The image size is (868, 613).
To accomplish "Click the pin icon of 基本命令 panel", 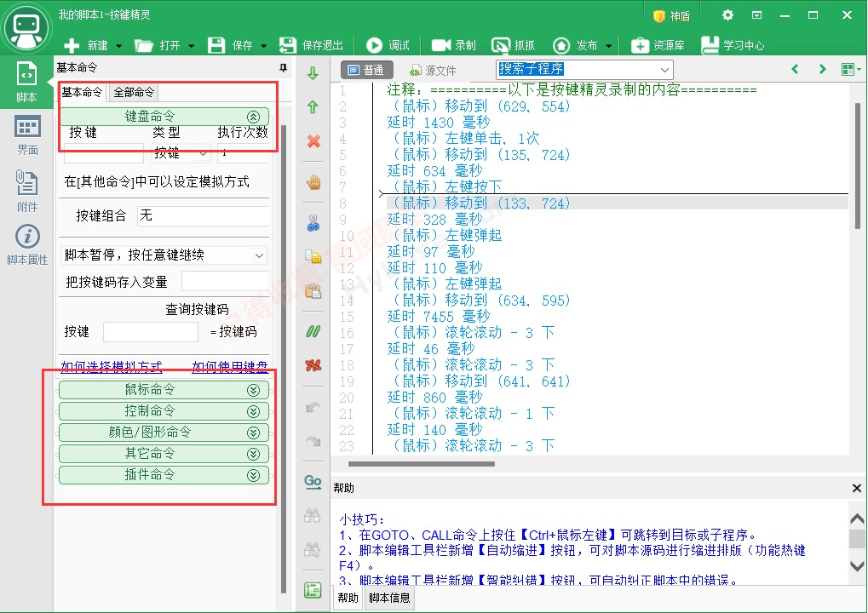I will coord(283,68).
